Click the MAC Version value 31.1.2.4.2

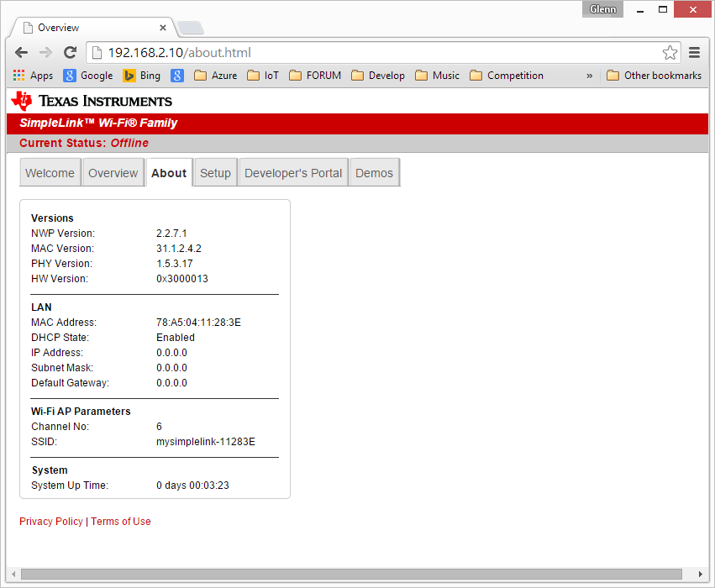(179, 249)
